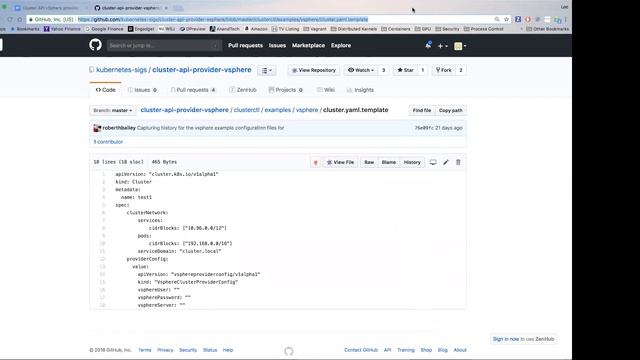Screen dimensions: 640x360
Task: Open the API footer link
Action: point(387,350)
